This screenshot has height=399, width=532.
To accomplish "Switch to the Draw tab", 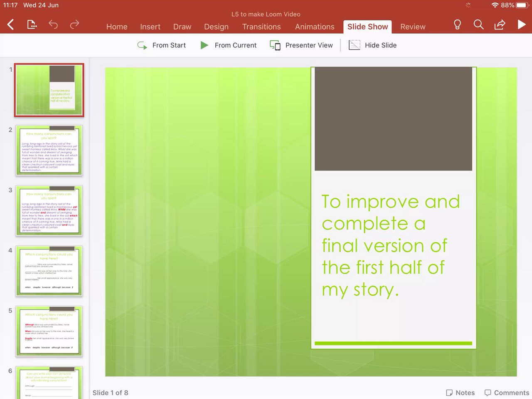I will click(182, 27).
